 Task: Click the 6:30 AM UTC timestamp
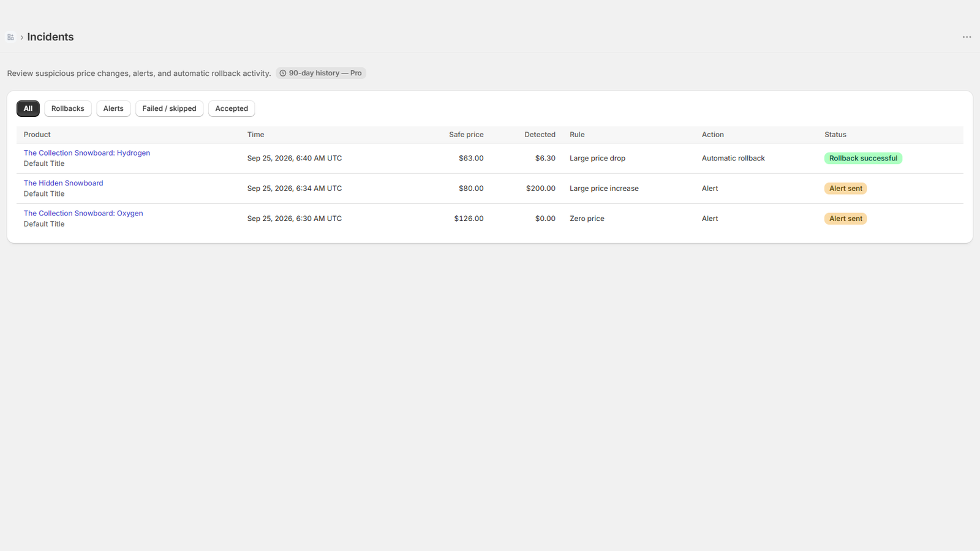(295, 219)
